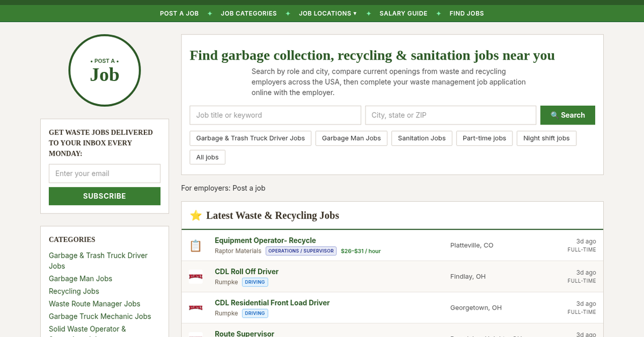Click the Latest Waste & Recycling Jobs heading

[273, 215]
